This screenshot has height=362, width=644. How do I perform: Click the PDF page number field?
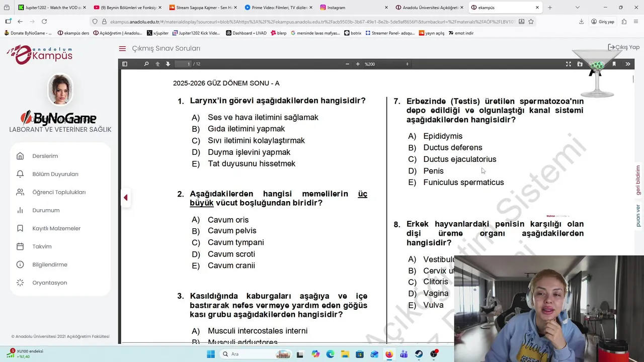(x=183, y=64)
